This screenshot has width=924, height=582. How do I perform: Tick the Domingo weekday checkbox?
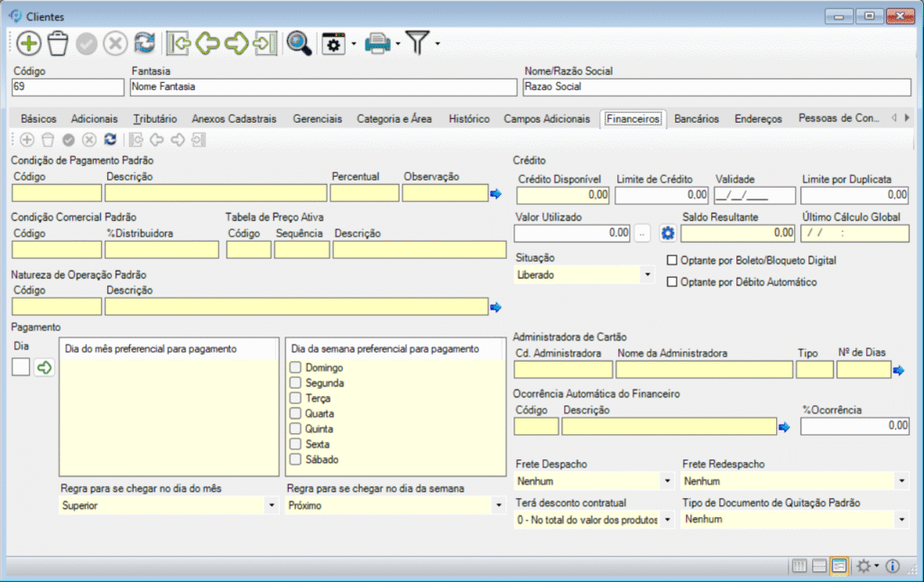pyautogui.click(x=295, y=368)
